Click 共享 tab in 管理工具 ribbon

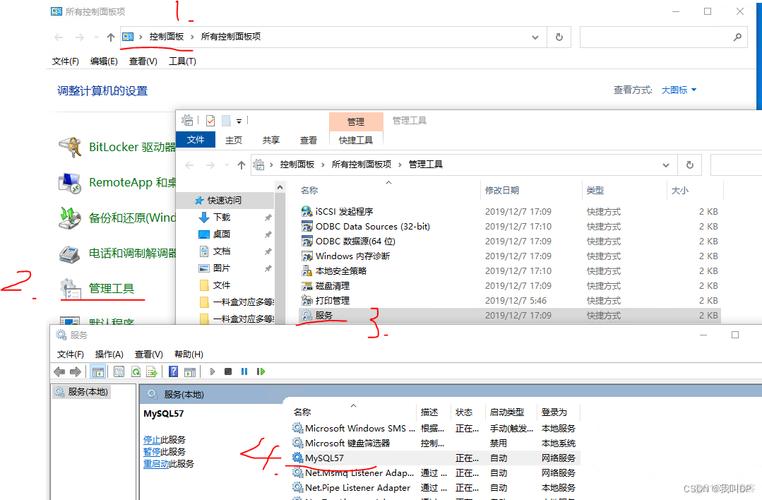[271, 140]
